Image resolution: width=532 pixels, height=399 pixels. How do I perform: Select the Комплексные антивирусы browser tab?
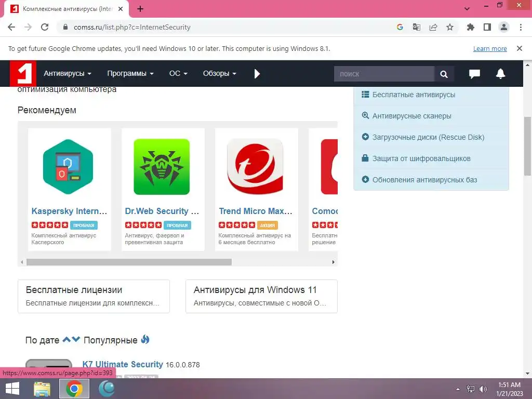[x=66, y=9]
